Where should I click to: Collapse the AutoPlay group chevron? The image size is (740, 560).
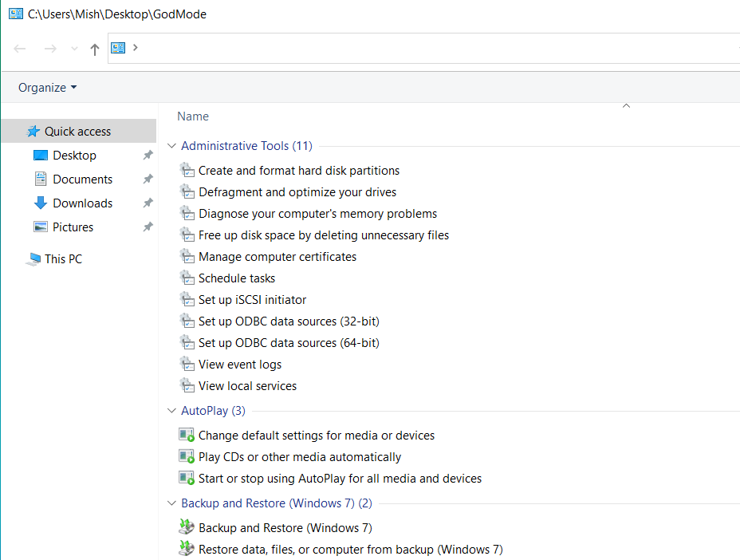[x=171, y=411]
